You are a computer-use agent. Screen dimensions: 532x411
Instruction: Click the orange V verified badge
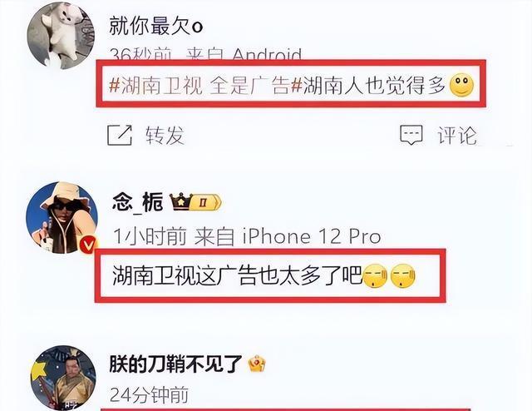click(90, 245)
